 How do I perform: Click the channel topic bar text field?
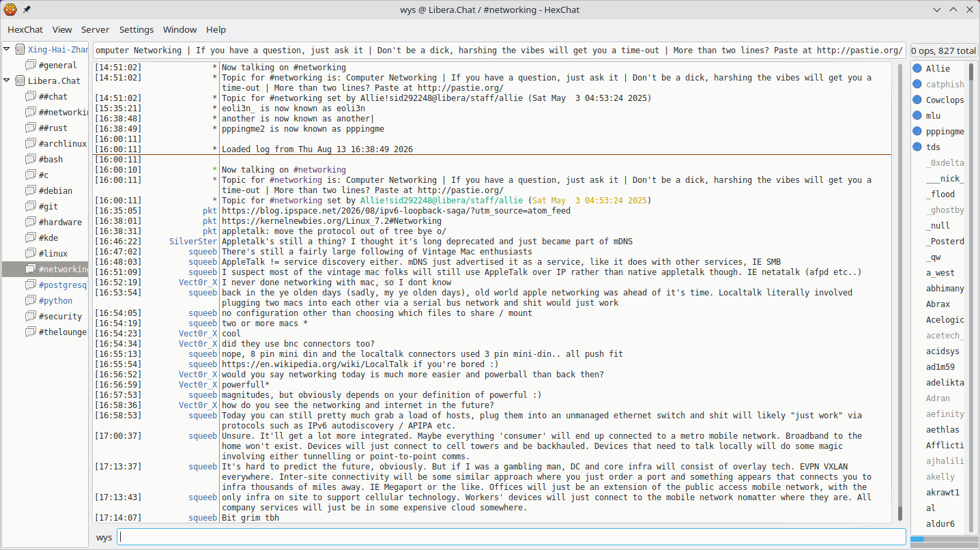(500, 50)
